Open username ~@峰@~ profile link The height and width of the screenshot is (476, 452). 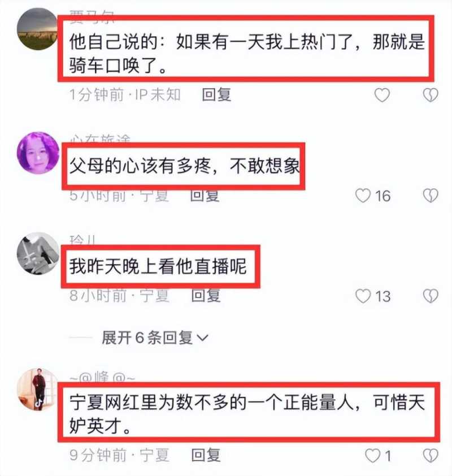[x=102, y=377]
